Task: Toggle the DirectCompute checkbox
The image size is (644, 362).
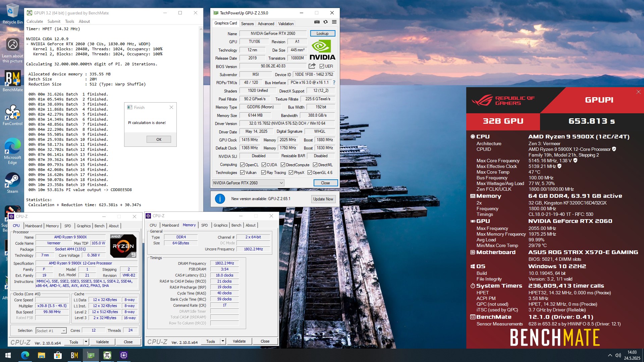Action: pos(283,165)
